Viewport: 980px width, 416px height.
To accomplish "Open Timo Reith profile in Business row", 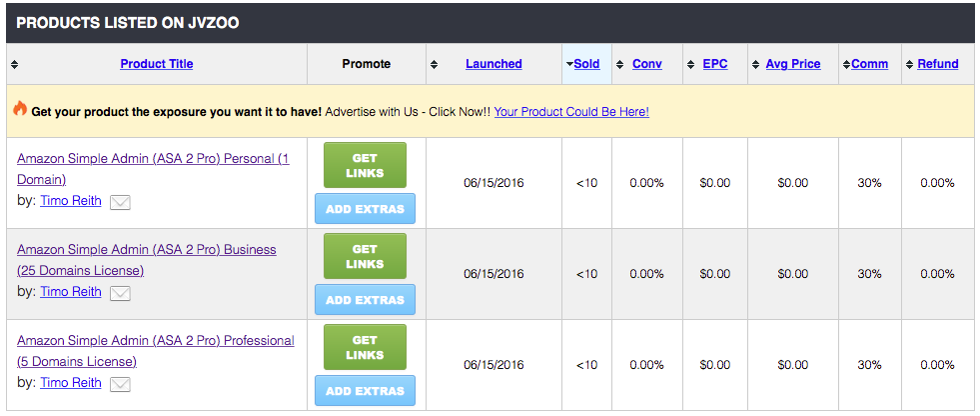I will click(x=70, y=292).
